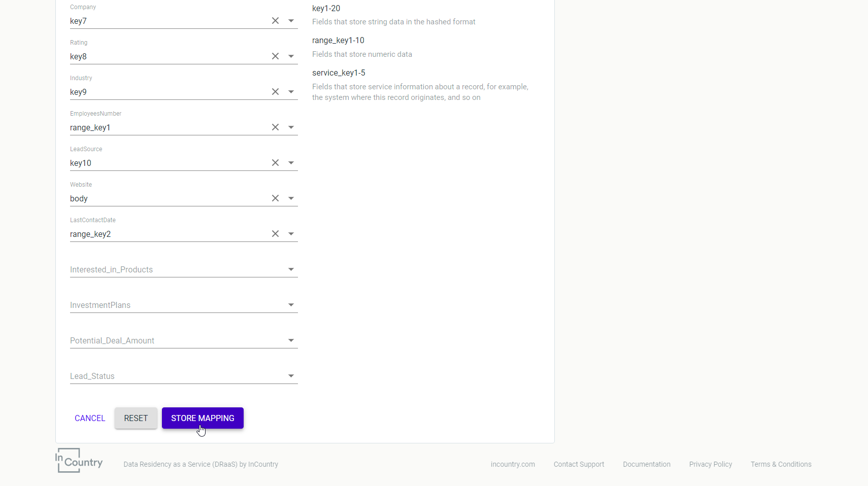Screen dimensions: 868x486
Task: Clear the Rating field value key8
Action: [x=275, y=56]
